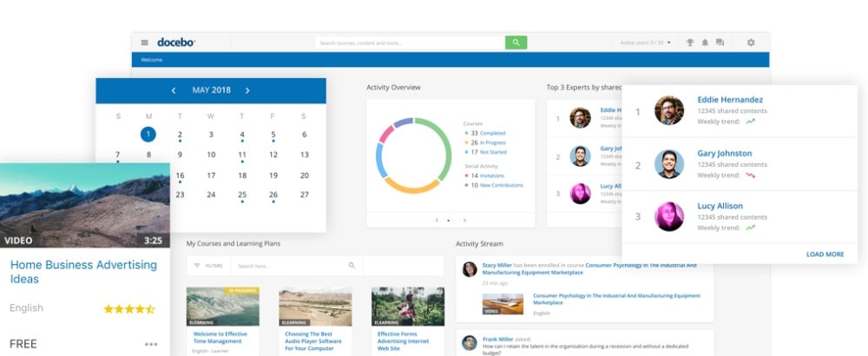Select May 11 in the calendar
The height and width of the screenshot is (356, 868).
(242, 155)
